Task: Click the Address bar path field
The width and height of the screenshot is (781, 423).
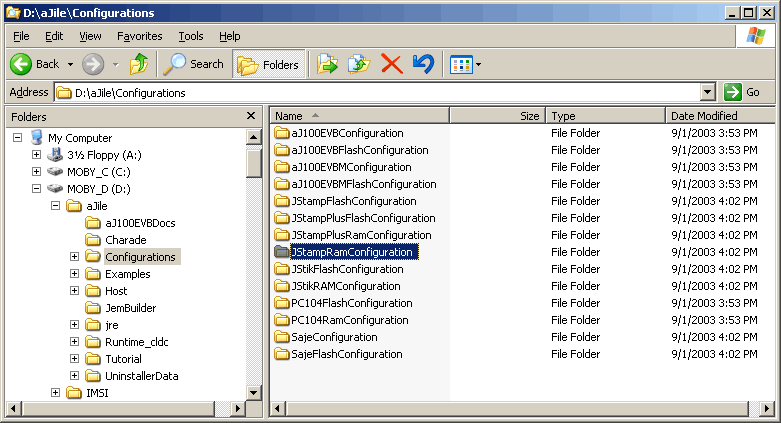Action: pyautogui.click(x=377, y=93)
